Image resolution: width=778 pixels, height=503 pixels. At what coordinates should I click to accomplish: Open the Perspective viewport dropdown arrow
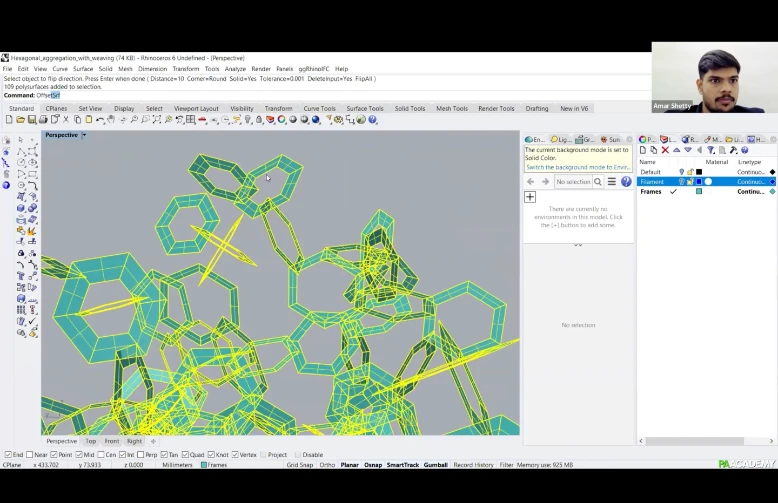[84, 135]
